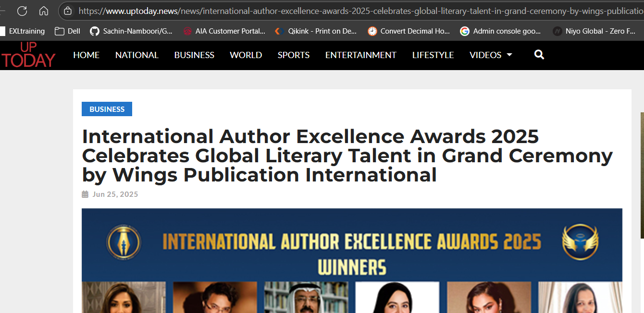Click the UP Today logo
This screenshot has height=313, width=644.
click(28, 55)
